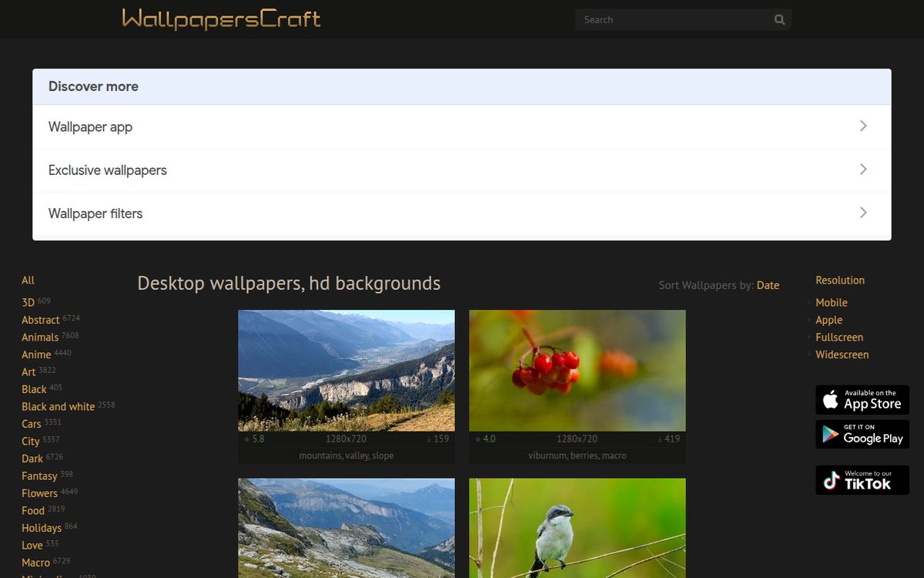
Task: Go to the Holidays category
Action: click(42, 528)
